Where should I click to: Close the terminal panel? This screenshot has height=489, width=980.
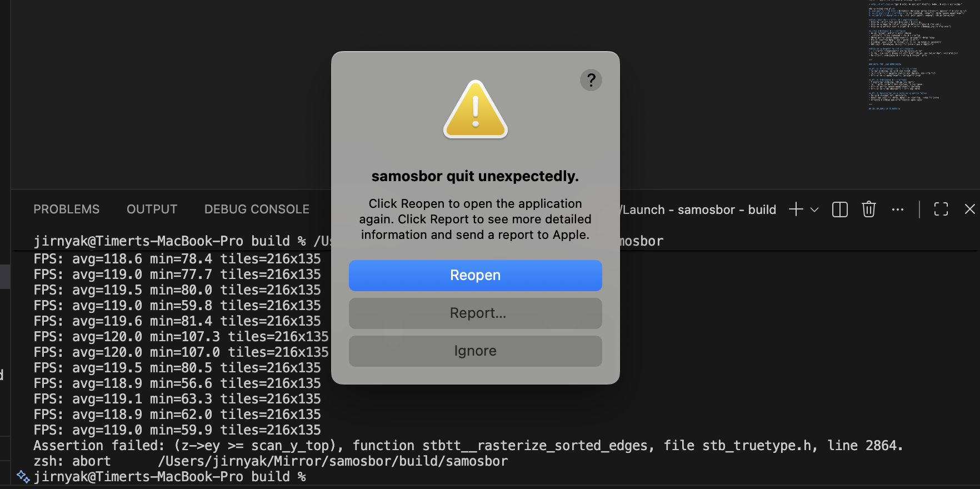[x=970, y=209]
